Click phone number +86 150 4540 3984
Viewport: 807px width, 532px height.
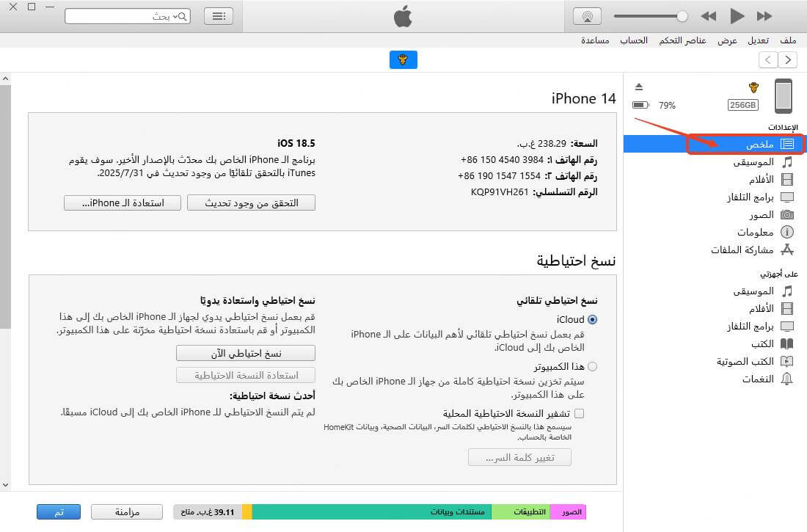click(x=502, y=160)
